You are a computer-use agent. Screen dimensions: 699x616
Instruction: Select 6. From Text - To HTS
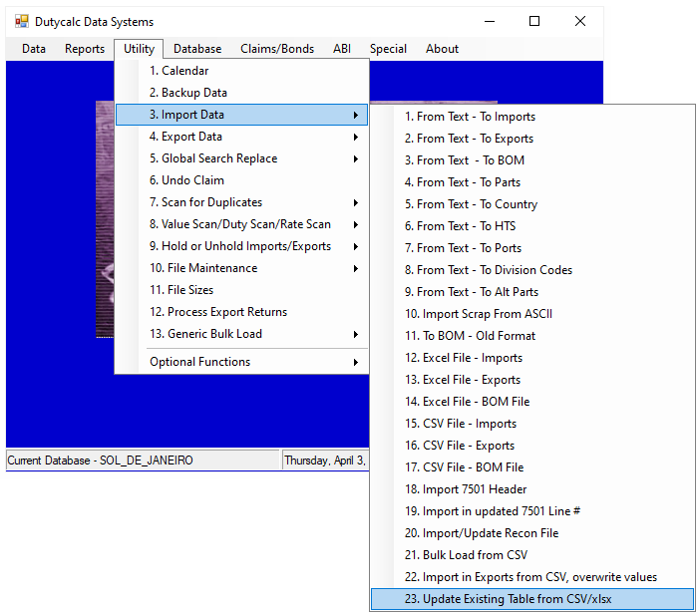click(532, 226)
